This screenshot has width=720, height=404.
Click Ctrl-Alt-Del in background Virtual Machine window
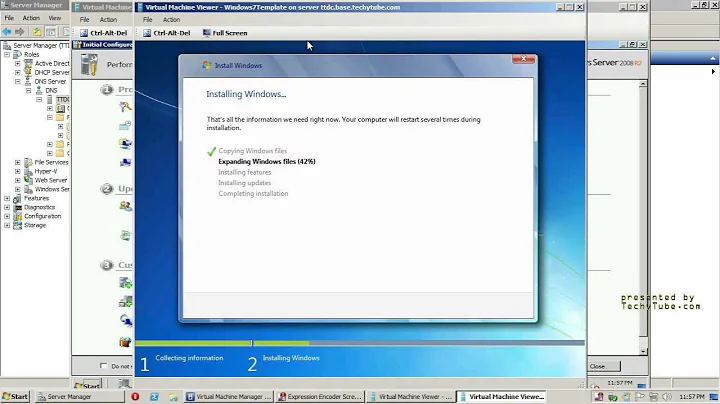pos(104,33)
